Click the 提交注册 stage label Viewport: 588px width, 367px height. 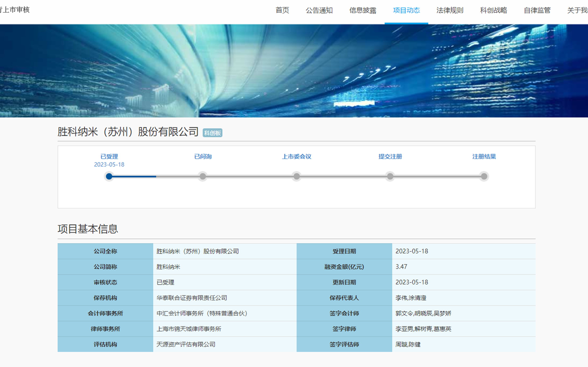click(390, 157)
